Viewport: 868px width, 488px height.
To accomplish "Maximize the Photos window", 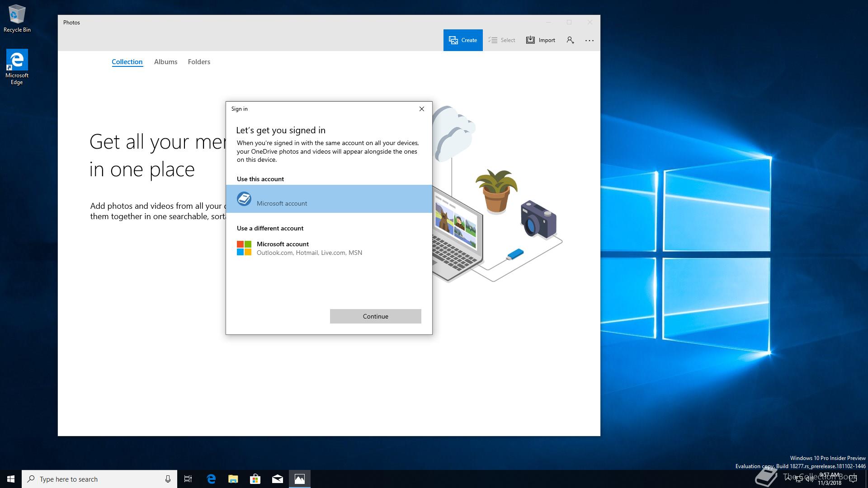I will 569,22.
